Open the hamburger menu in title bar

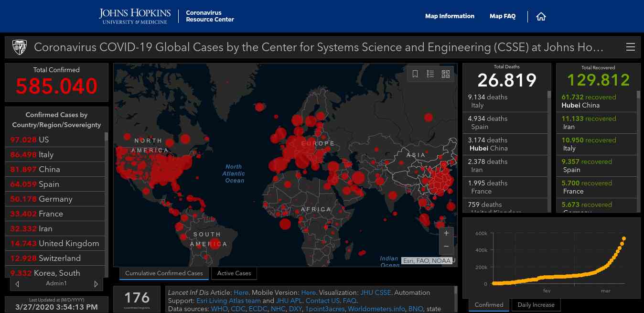pos(630,47)
